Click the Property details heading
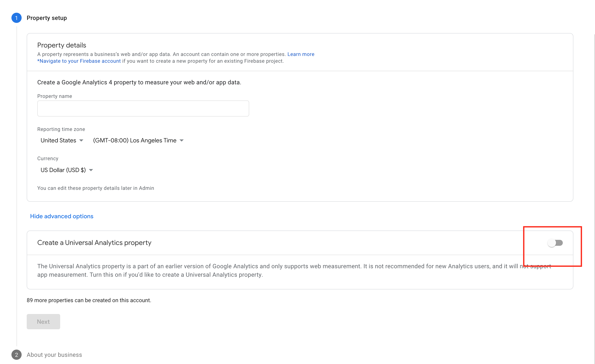595x364 pixels. pyautogui.click(x=62, y=45)
